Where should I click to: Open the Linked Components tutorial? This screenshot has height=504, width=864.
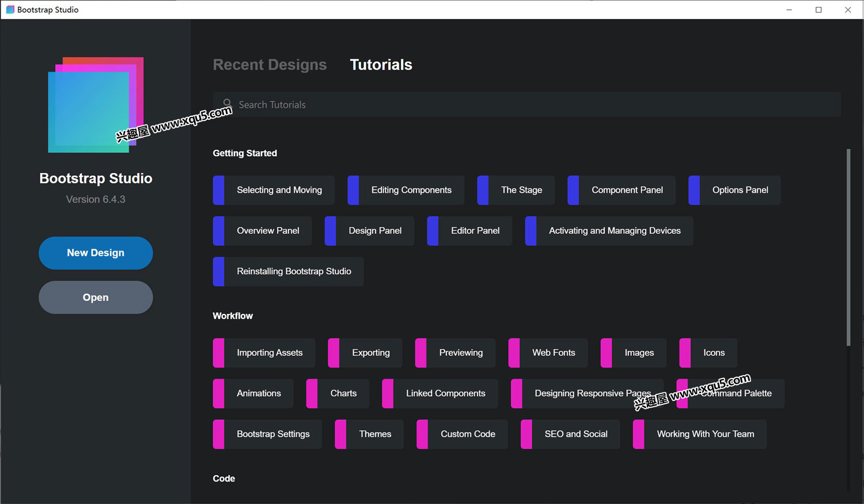tap(440, 393)
